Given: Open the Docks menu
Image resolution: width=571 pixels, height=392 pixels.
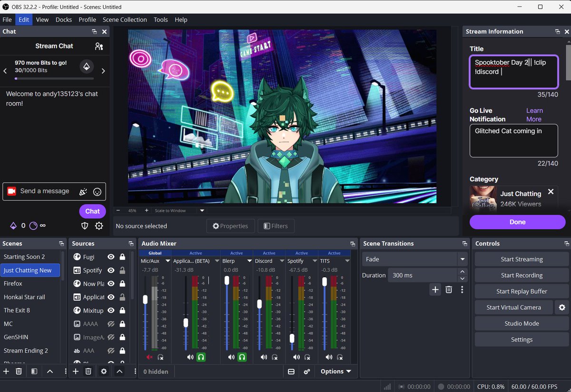Looking at the screenshot, I should [x=64, y=20].
